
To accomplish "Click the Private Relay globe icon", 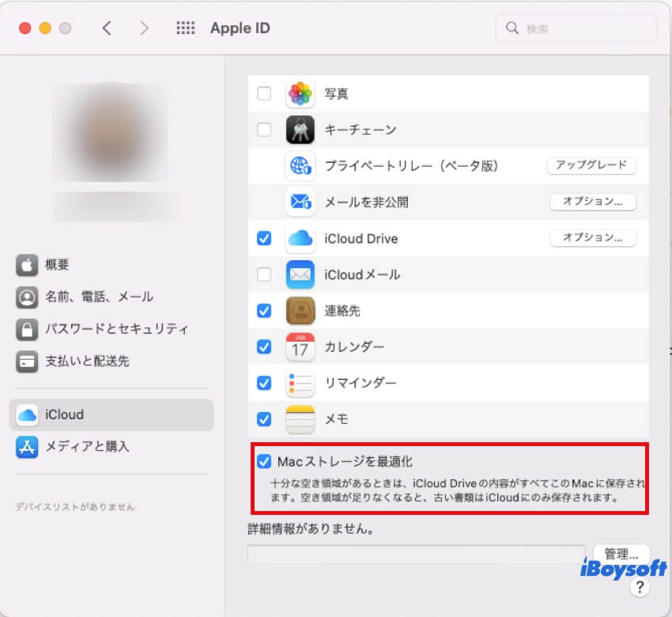I will coord(300,166).
